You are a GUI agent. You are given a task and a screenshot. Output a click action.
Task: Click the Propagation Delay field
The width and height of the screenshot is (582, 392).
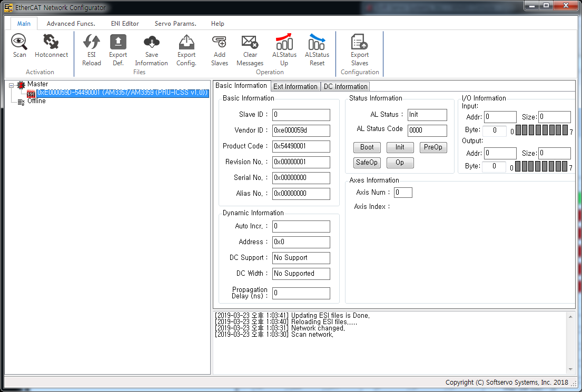point(301,293)
